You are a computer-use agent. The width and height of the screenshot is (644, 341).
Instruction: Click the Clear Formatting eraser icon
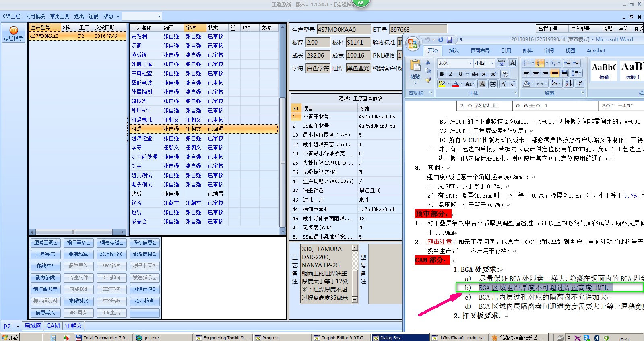coord(505,74)
